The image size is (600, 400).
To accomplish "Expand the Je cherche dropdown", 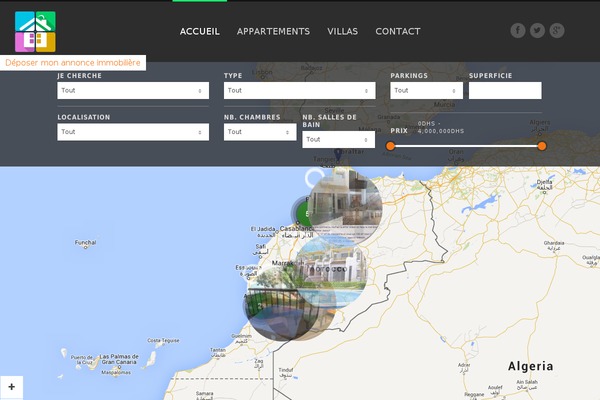I will click(133, 90).
